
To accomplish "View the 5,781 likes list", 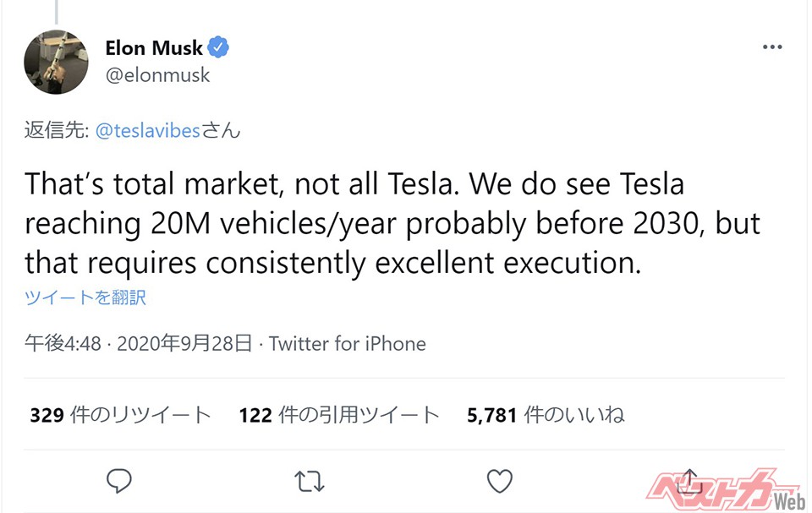I will 546,415.
